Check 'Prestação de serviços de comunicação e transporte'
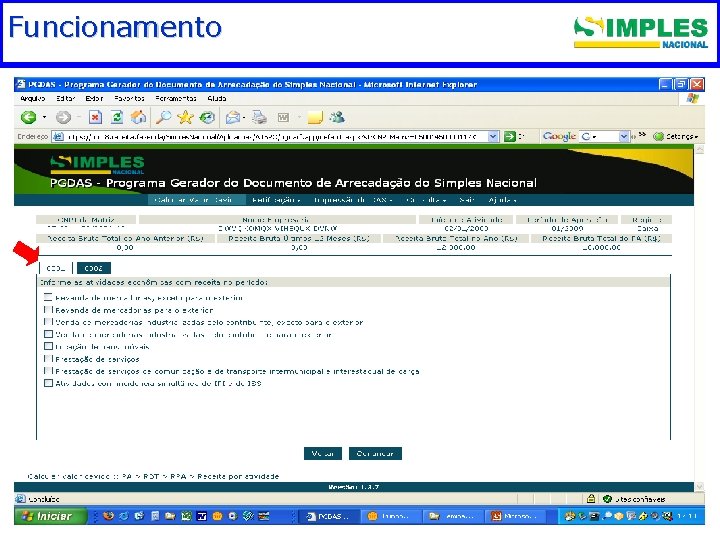Screen dimensions: 720x540 pyautogui.click(x=48, y=370)
